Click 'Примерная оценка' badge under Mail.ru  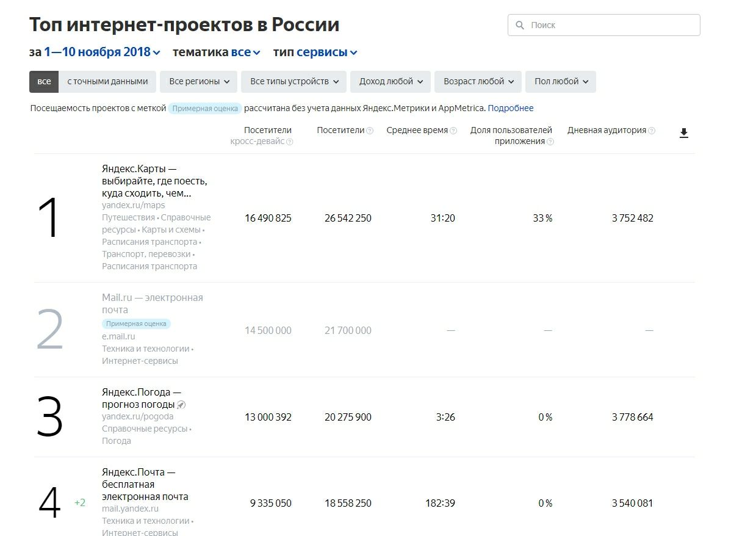point(136,324)
